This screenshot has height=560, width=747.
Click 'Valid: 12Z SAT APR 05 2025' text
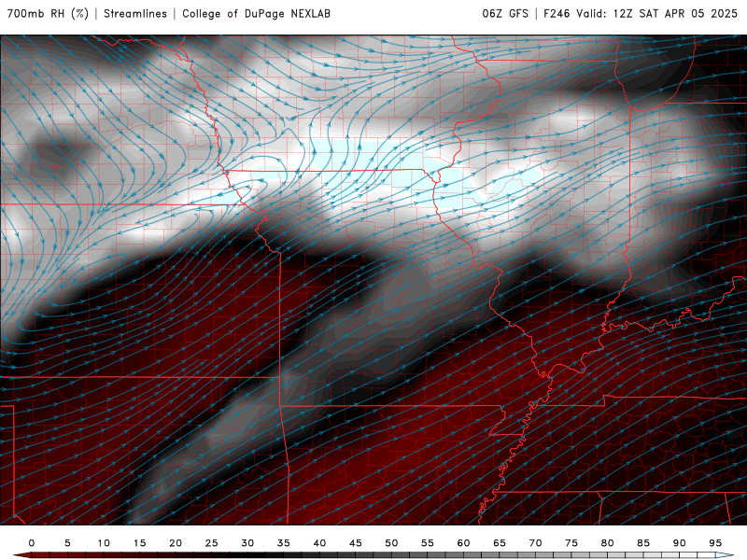(x=657, y=14)
